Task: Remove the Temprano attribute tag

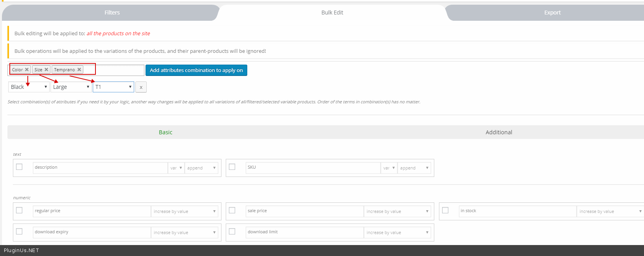Action: 79,70
